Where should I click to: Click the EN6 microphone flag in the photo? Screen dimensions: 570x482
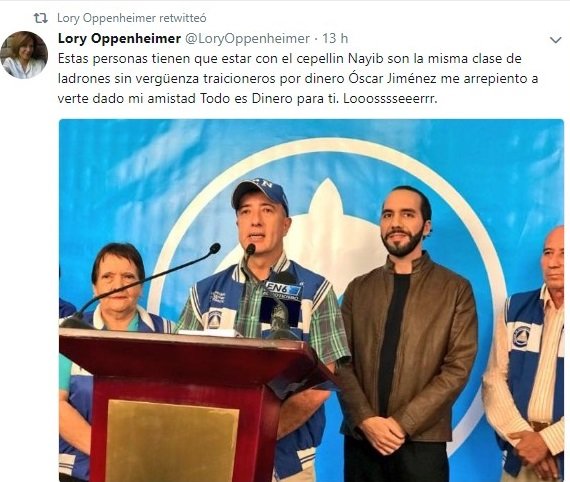pos(282,289)
